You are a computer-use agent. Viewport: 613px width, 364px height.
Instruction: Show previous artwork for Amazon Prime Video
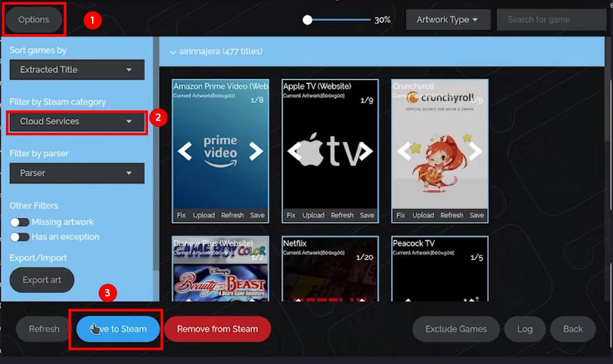point(185,151)
